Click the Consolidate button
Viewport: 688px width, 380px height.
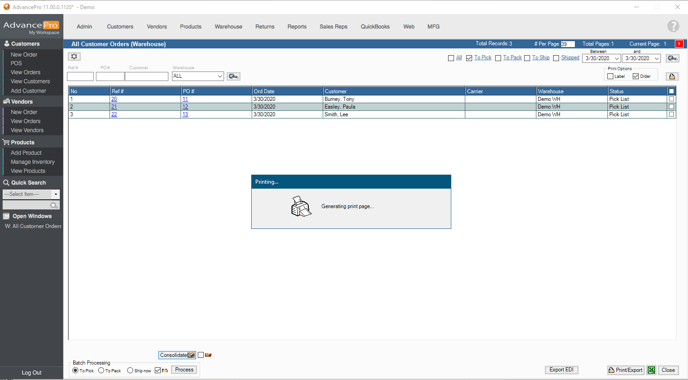coord(177,355)
